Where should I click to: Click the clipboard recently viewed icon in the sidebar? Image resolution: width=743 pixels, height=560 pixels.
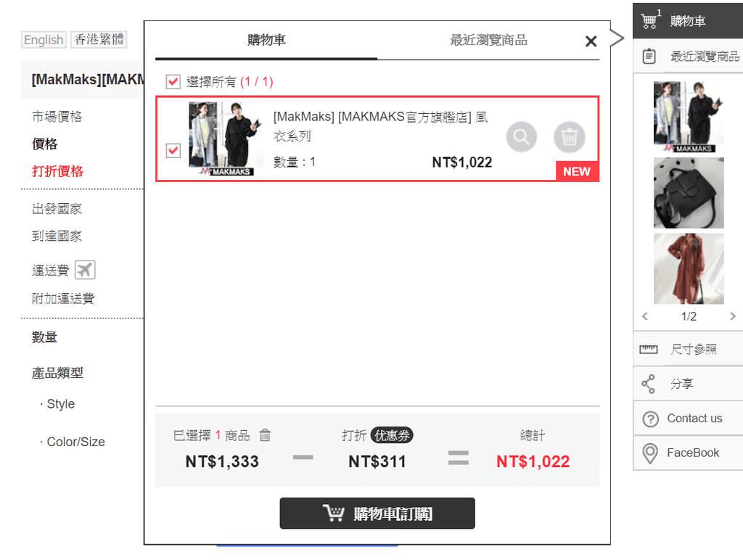point(649,56)
